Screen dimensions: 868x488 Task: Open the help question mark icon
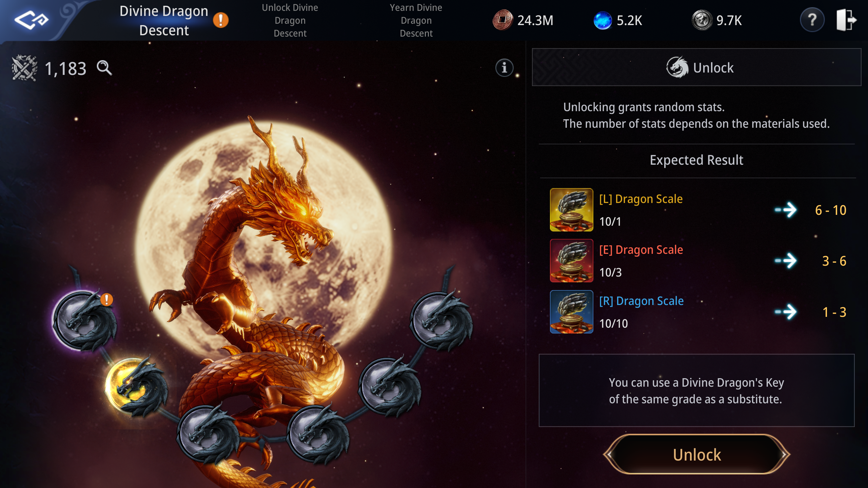pos(812,20)
